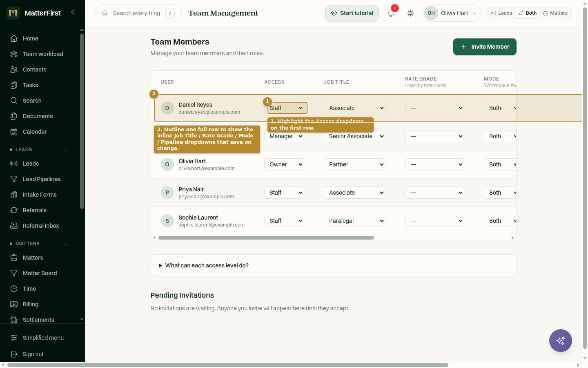Open the Referral Inbox page
The height and width of the screenshot is (368, 588).
pos(41,226)
